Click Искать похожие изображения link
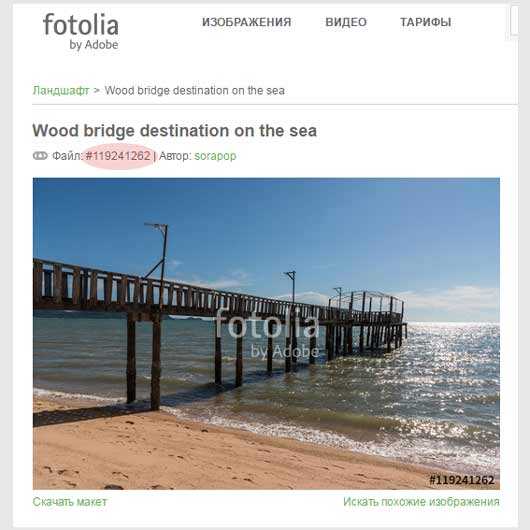This screenshot has width=530, height=530. 421,502
